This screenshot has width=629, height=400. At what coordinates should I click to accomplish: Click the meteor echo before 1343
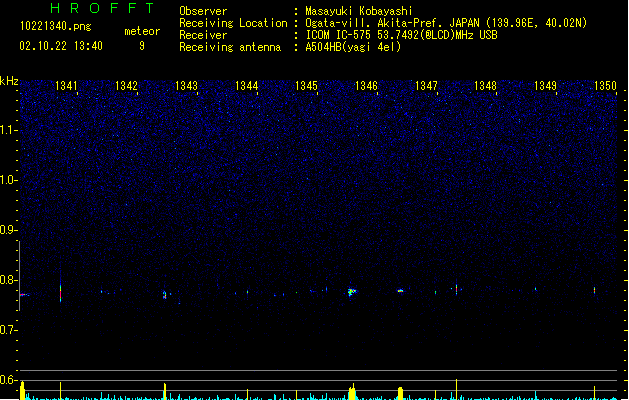click(164, 295)
